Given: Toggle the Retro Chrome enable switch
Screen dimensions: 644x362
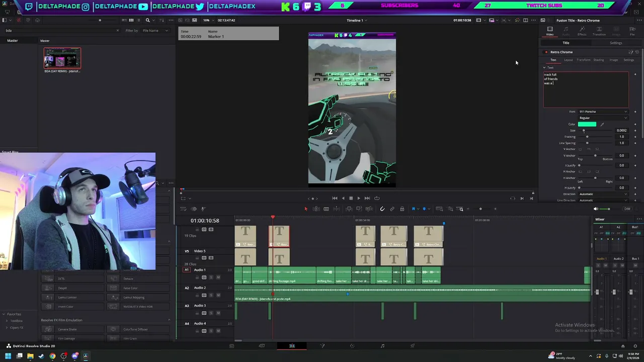Looking at the screenshot, I should 546,52.
